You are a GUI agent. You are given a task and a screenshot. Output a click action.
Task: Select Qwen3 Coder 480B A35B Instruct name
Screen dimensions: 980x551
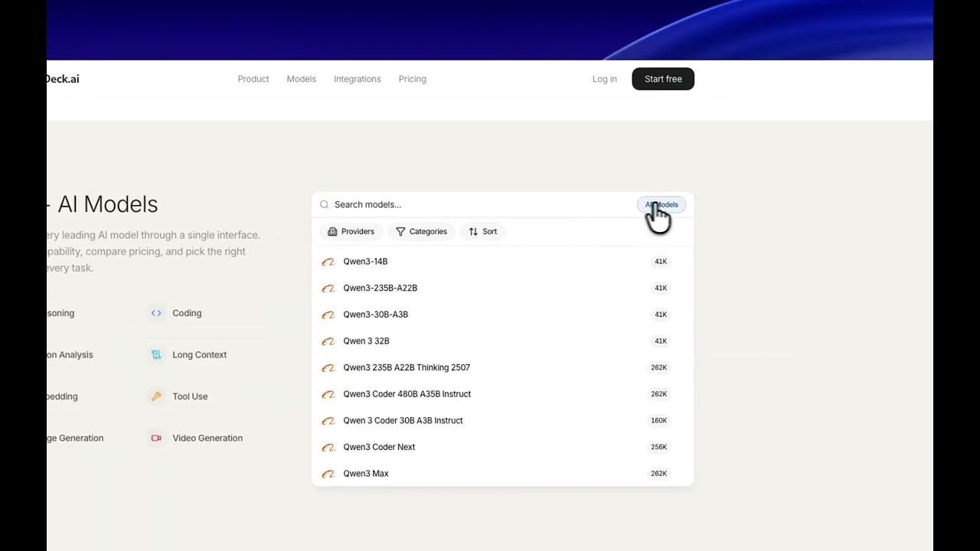coord(407,394)
